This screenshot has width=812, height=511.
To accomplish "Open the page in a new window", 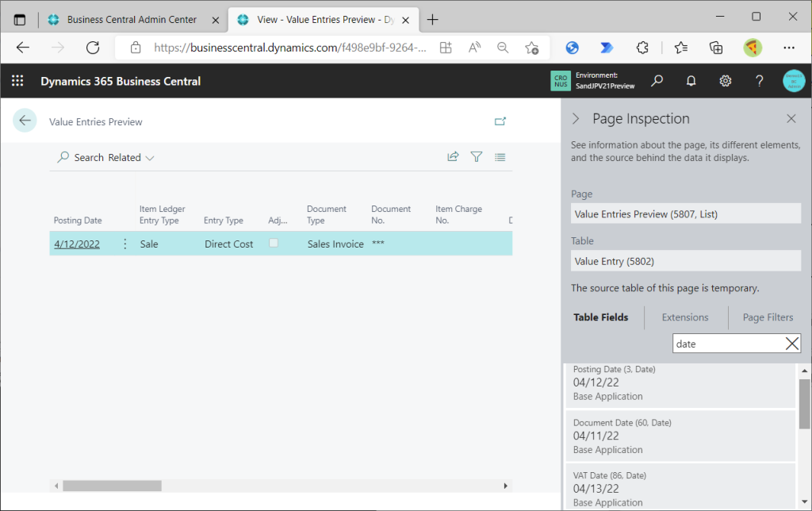I will click(x=500, y=121).
